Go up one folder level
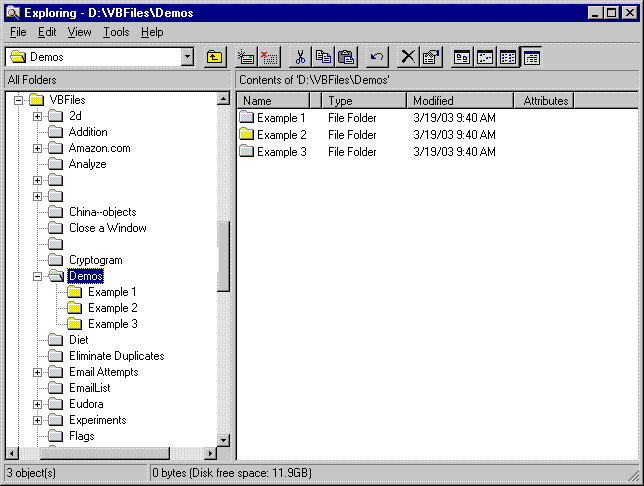This screenshot has height=486, width=644. 215,57
